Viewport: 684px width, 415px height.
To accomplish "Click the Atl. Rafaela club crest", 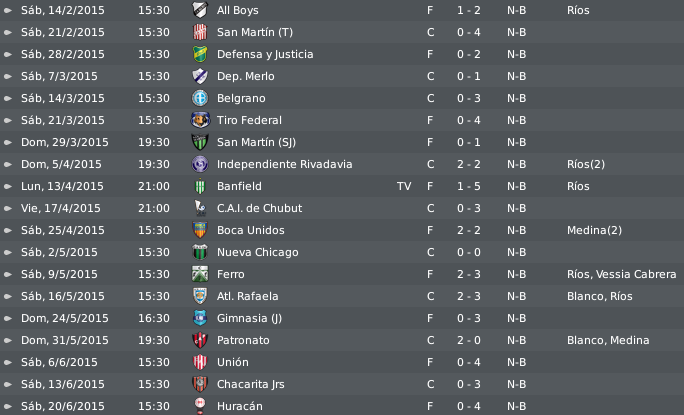I will 200,296.
